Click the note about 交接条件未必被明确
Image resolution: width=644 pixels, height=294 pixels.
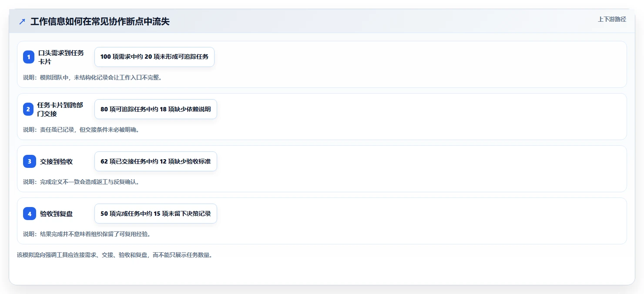tap(81, 130)
